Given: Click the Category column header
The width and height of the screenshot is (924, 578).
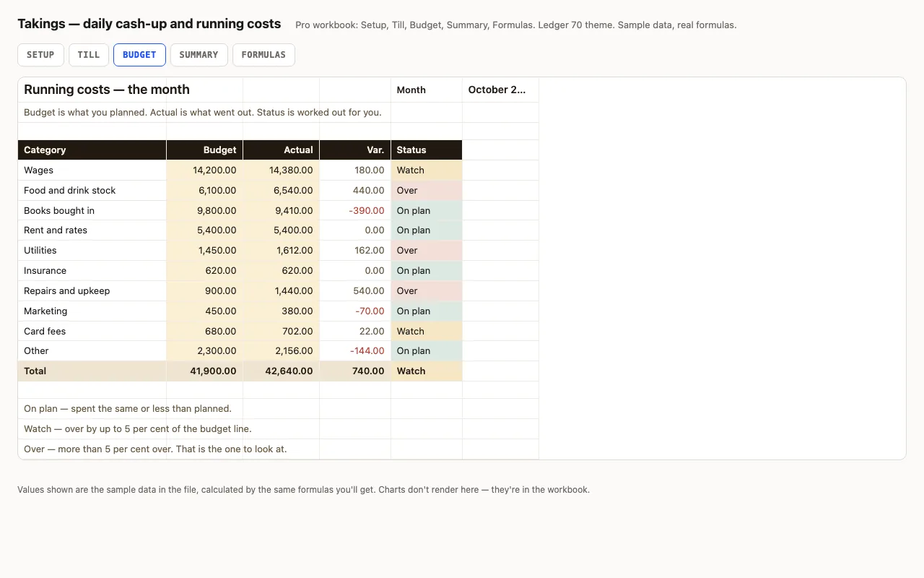Looking at the screenshot, I should coord(92,150).
